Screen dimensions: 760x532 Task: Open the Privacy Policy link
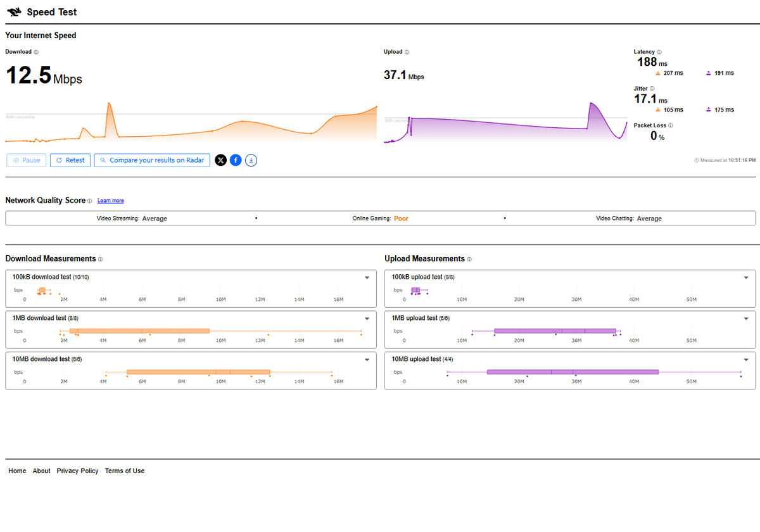(78, 471)
